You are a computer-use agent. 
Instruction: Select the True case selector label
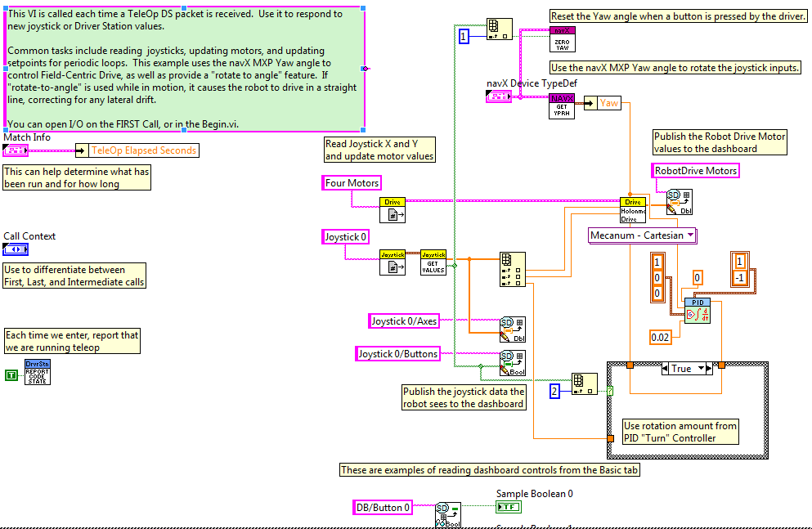click(683, 369)
